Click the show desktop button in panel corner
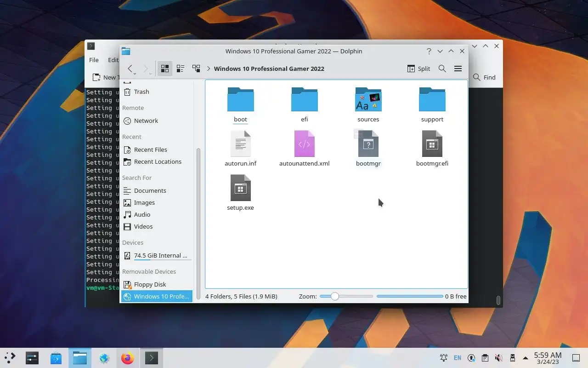The width and height of the screenshot is (588, 368). 576,358
